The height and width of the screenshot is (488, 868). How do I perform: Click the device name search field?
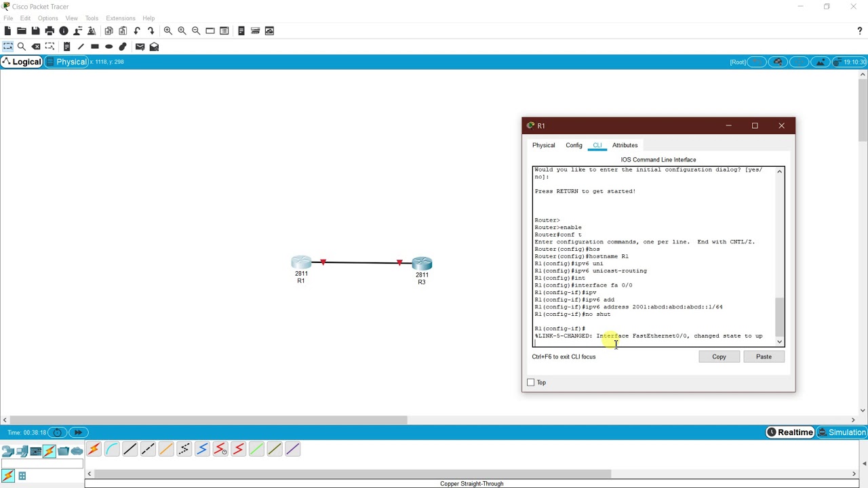pos(42,464)
